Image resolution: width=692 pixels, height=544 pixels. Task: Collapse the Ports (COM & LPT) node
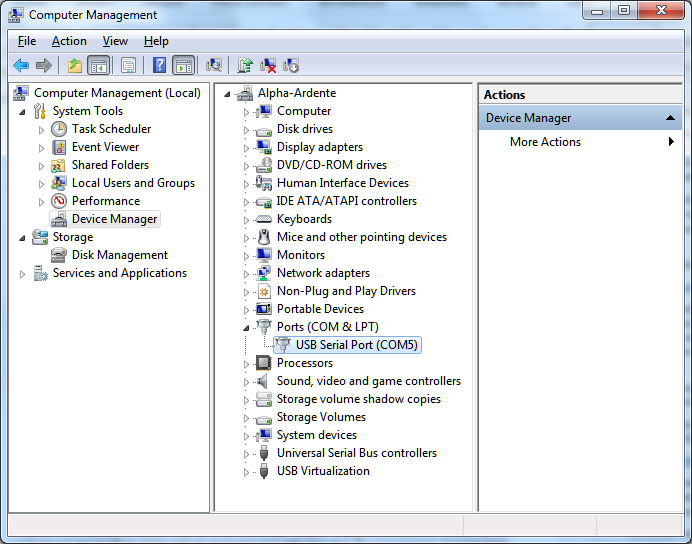click(246, 328)
